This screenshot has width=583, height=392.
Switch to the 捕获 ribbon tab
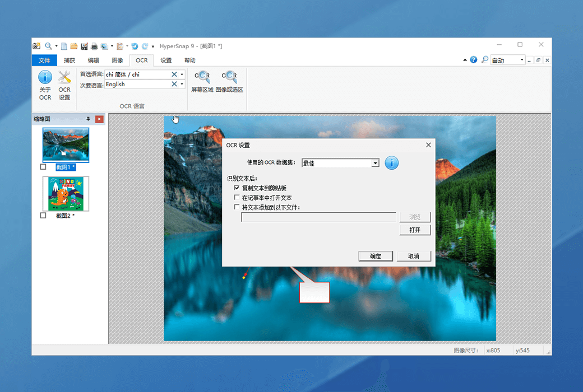click(70, 60)
